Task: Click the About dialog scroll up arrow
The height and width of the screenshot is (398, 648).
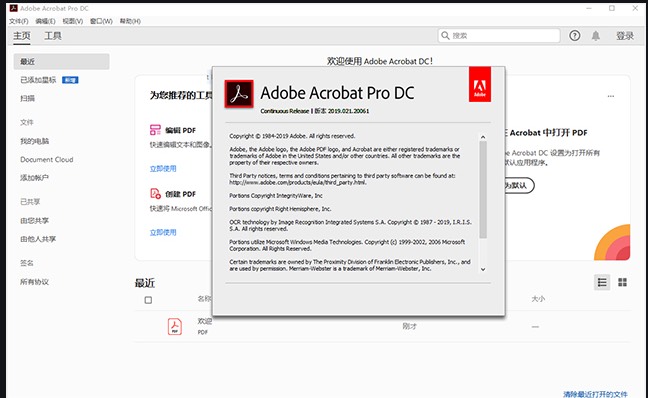Action: [x=483, y=137]
